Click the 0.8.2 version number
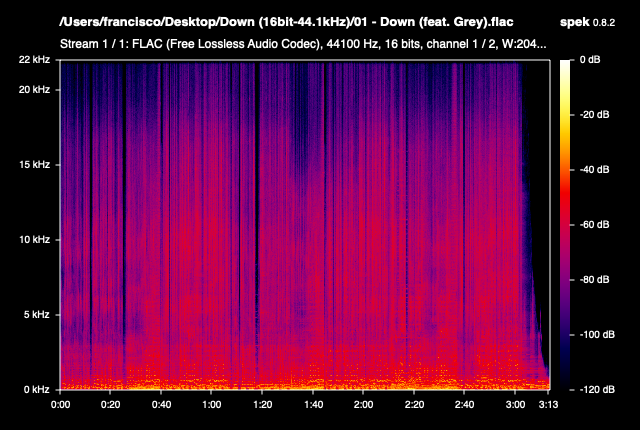 pyautogui.click(x=604, y=23)
